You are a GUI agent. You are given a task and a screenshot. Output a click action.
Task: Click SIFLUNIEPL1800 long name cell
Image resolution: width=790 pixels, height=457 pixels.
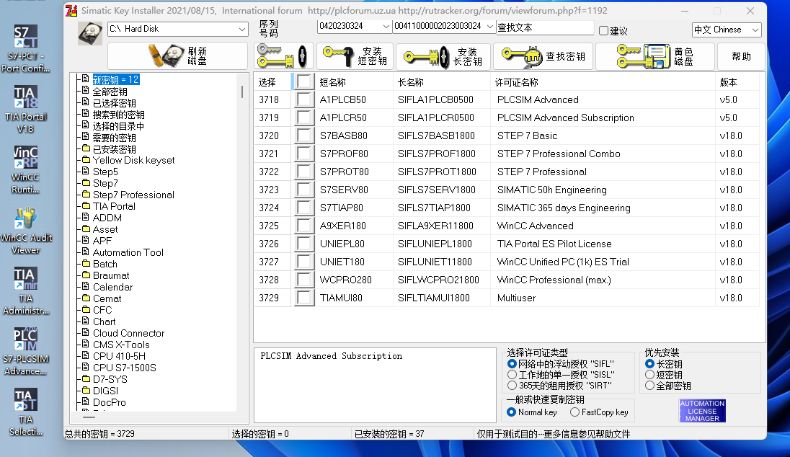pos(435,244)
